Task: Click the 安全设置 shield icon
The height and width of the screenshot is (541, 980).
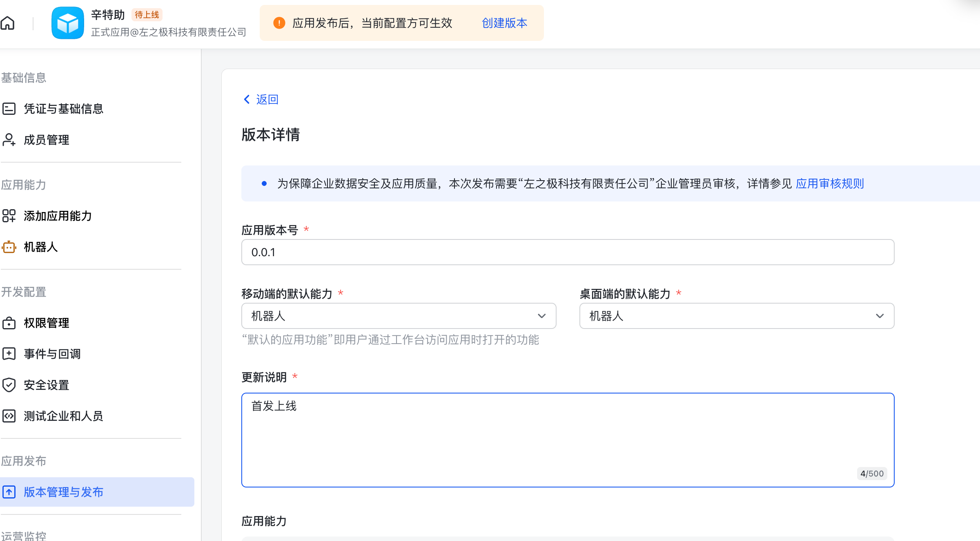Action: [x=9, y=385]
